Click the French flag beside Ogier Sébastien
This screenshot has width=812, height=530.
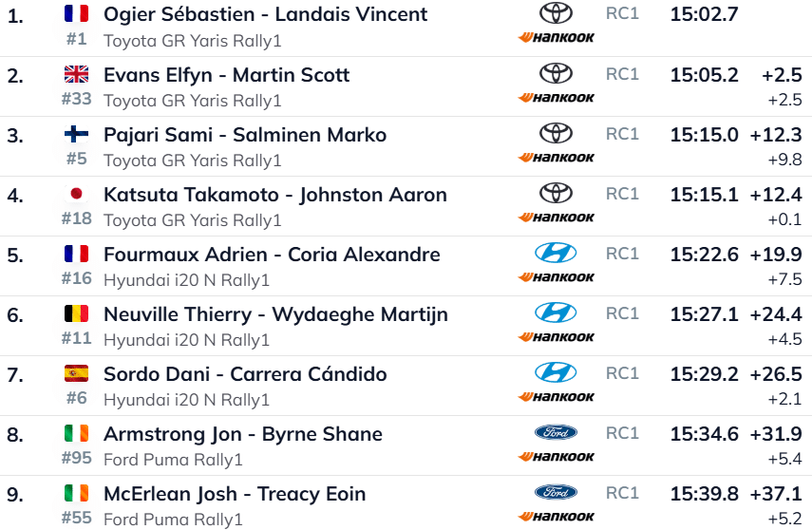[x=76, y=14]
